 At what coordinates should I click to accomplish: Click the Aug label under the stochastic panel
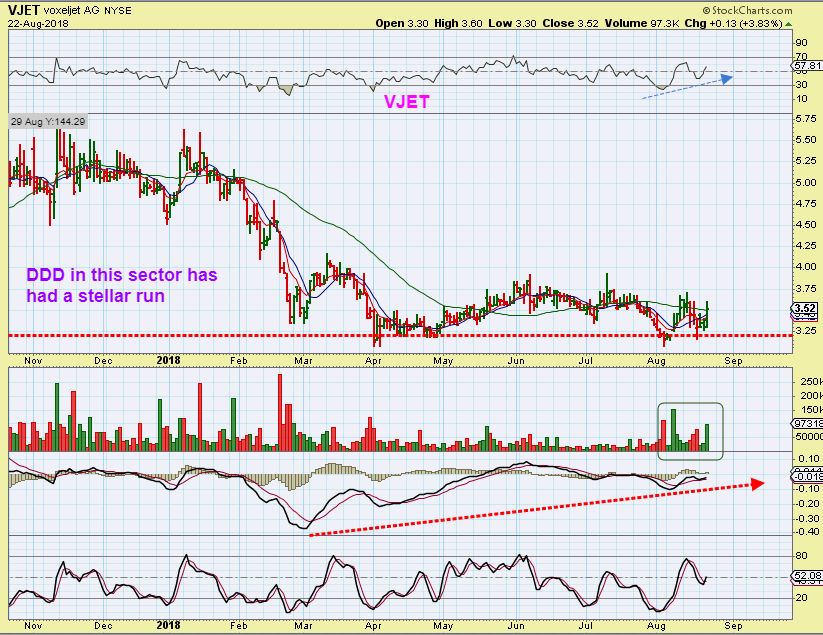pos(656,626)
